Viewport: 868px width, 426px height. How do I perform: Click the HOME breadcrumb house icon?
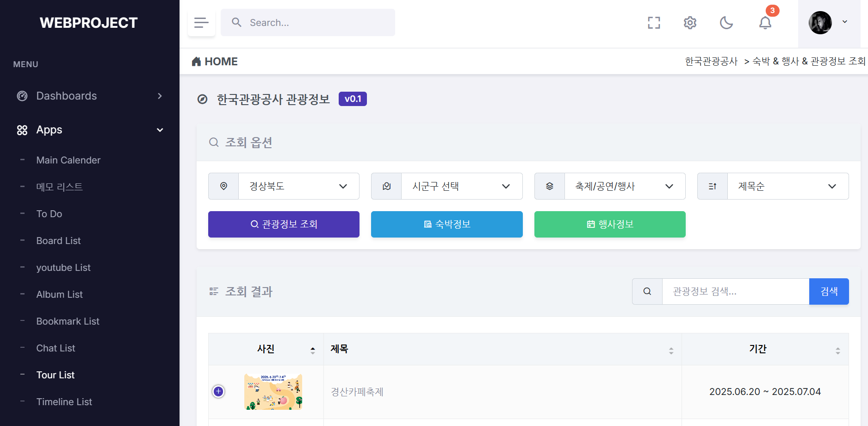(x=197, y=62)
